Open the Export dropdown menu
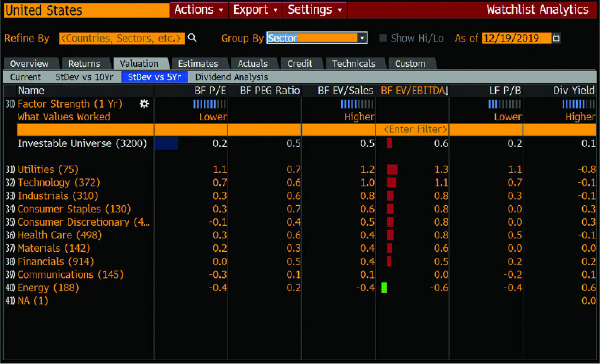 pos(255,10)
